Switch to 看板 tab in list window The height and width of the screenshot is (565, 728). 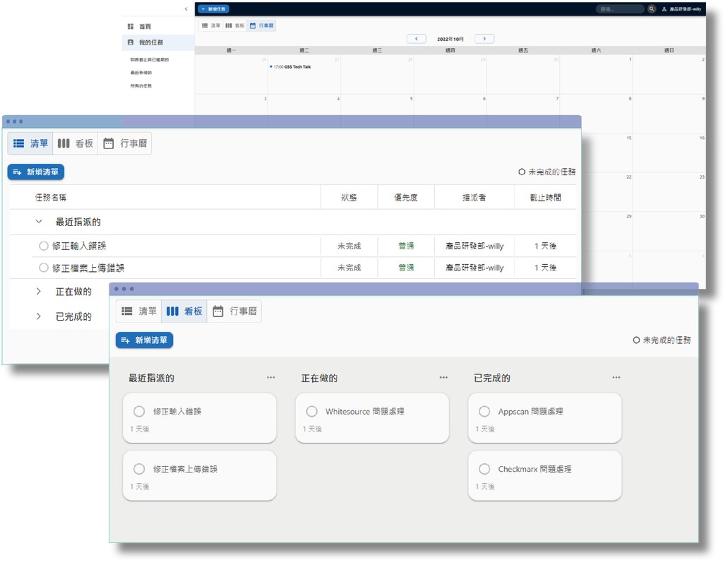coord(76,143)
